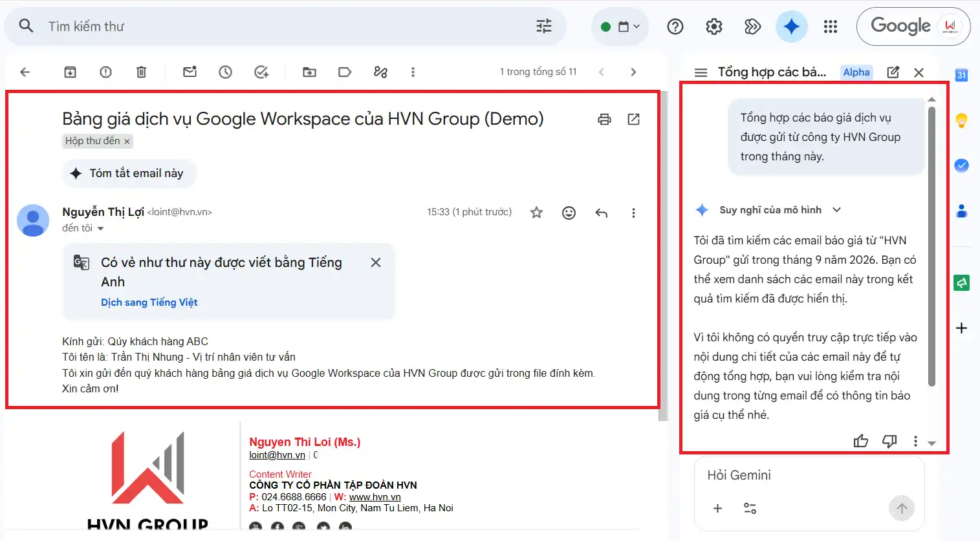Screen dimensions: 980x541
Task: Go to the older email arrow
Action: [633, 72]
